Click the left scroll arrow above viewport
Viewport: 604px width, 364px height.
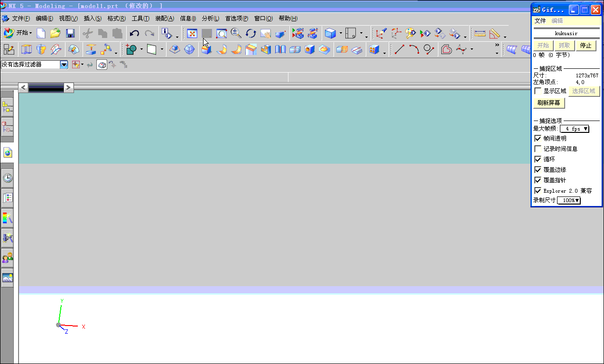pyautogui.click(x=23, y=87)
